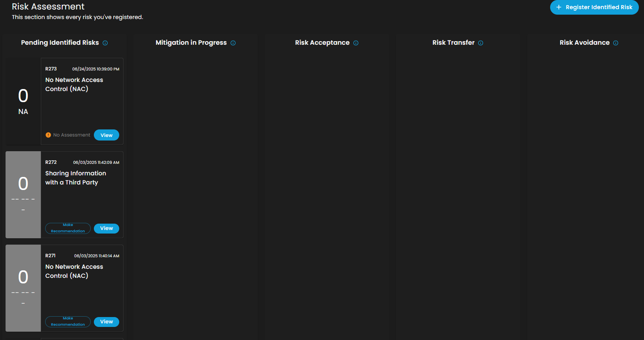Click info icon next to Risk Transfer
Viewport: 644px width, 340px height.
pos(480,43)
